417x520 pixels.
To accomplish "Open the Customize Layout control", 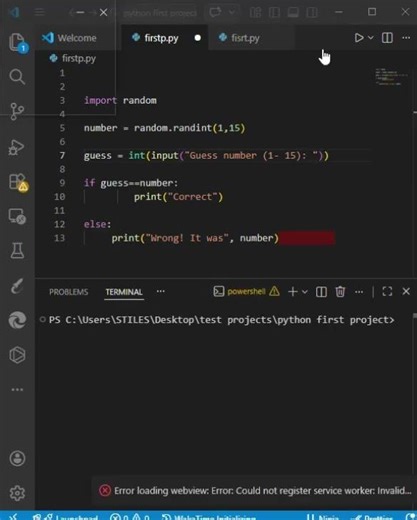I will coord(255,13).
